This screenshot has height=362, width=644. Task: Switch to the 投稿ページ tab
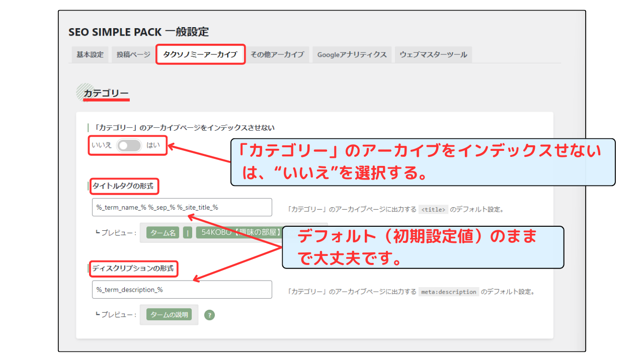tap(133, 55)
